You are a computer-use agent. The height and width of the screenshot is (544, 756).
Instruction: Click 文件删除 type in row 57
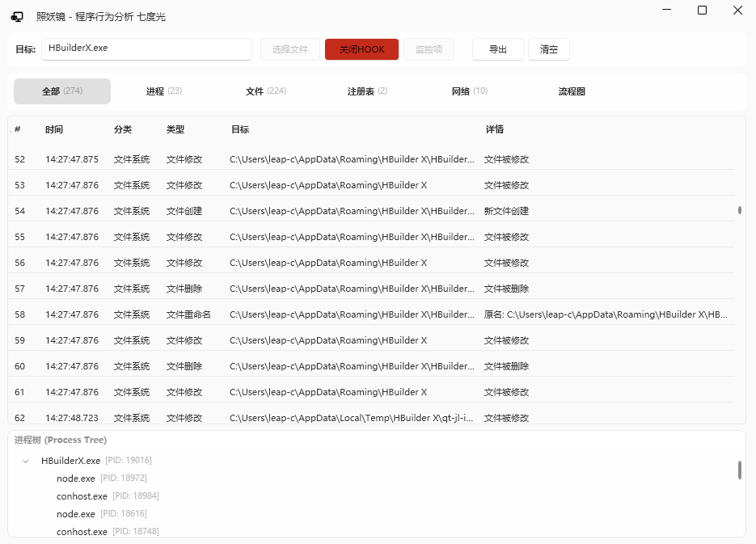click(184, 289)
